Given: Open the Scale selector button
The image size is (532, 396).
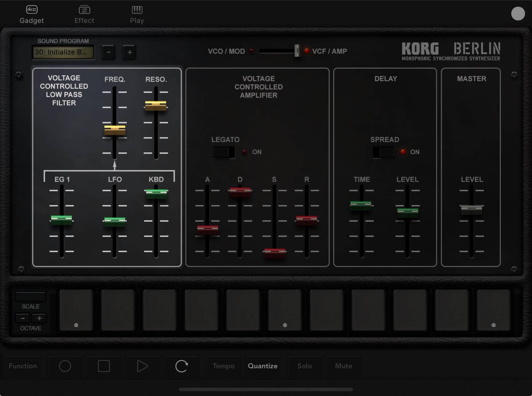Looking at the screenshot, I should (31, 297).
